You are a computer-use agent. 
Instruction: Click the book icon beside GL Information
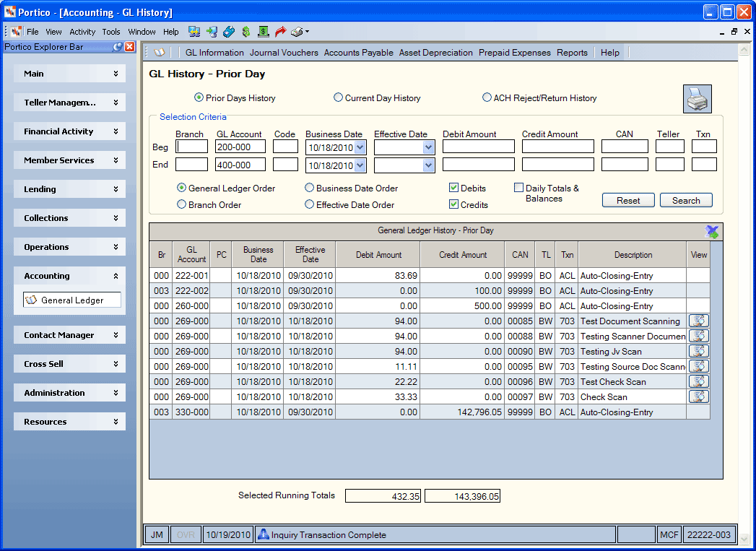159,53
